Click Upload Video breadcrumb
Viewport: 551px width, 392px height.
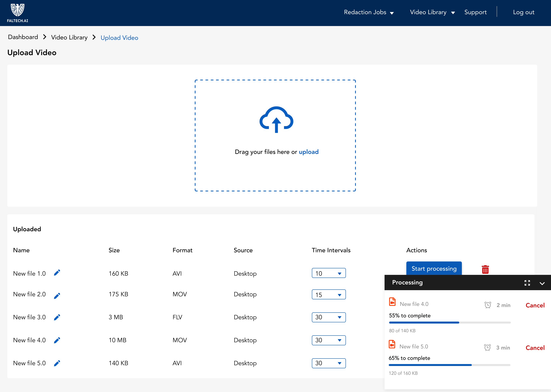click(x=119, y=38)
